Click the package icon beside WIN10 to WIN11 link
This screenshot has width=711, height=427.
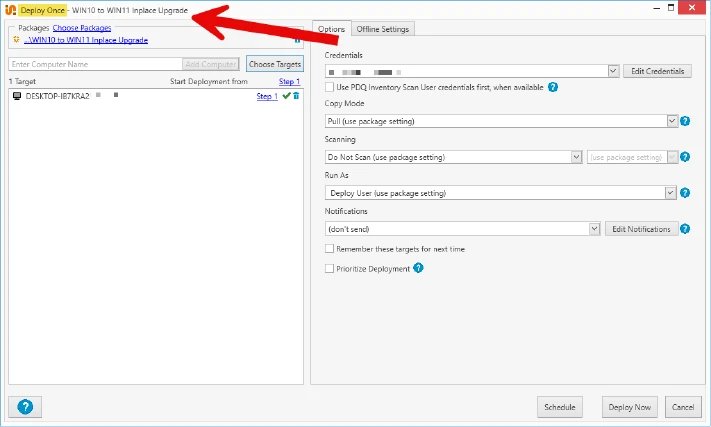click(x=16, y=39)
